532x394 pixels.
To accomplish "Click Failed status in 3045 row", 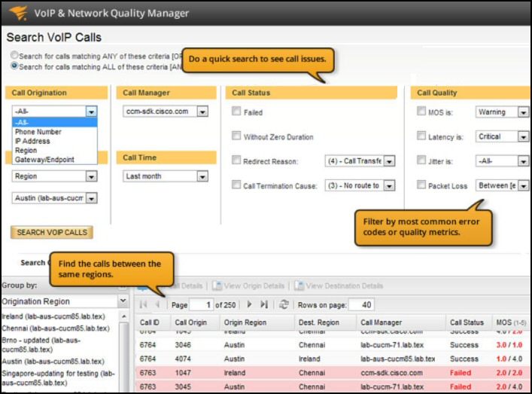I will coord(461,386).
